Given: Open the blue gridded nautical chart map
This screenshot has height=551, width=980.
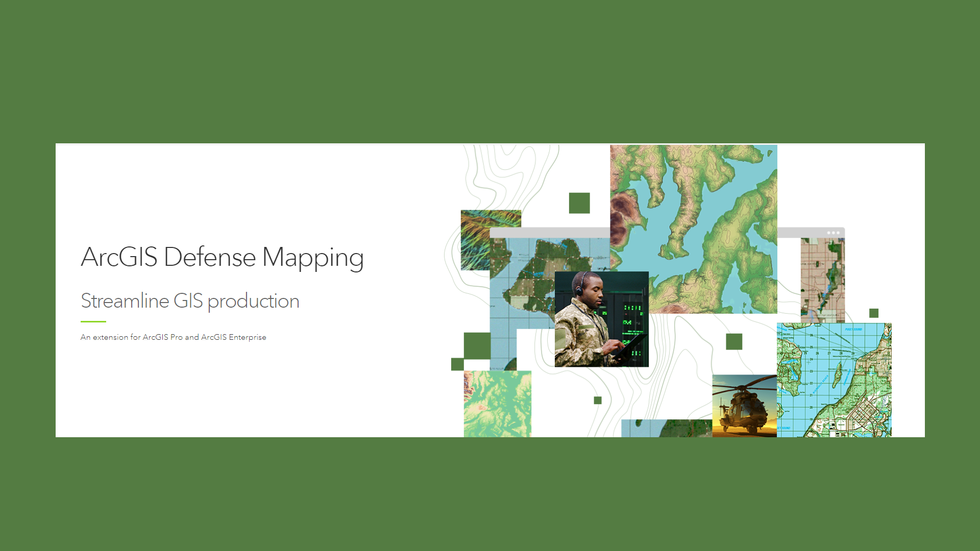Looking at the screenshot, I should coord(834,380).
